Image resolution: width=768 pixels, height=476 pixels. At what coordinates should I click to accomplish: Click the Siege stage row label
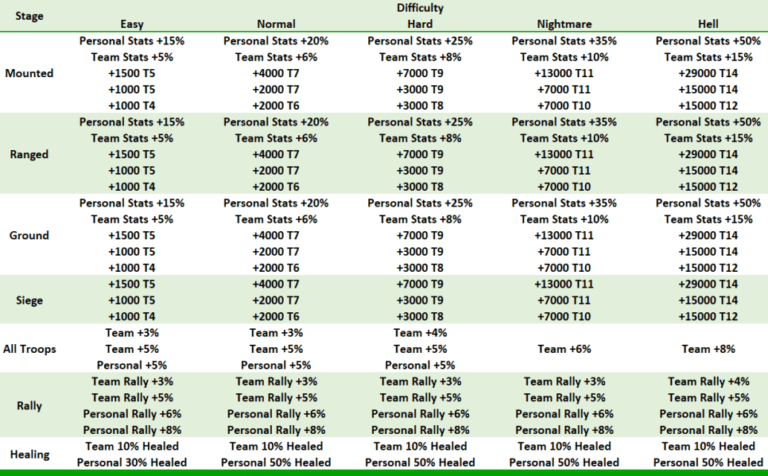tap(31, 300)
